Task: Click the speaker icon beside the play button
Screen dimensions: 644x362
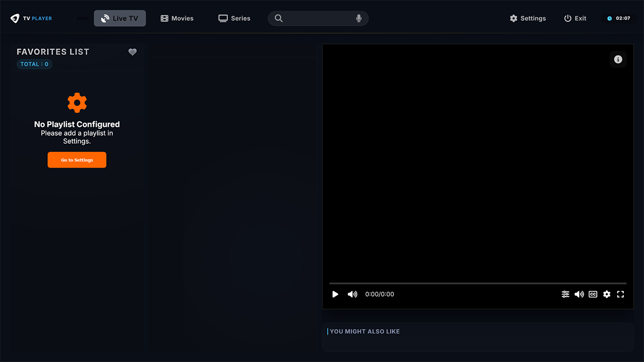Action: [x=352, y=294]
